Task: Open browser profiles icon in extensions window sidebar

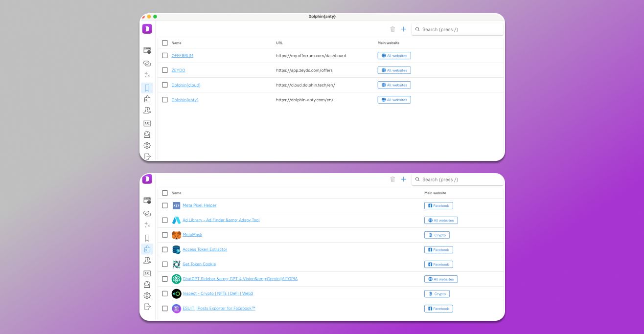Action: pos(147,200)
